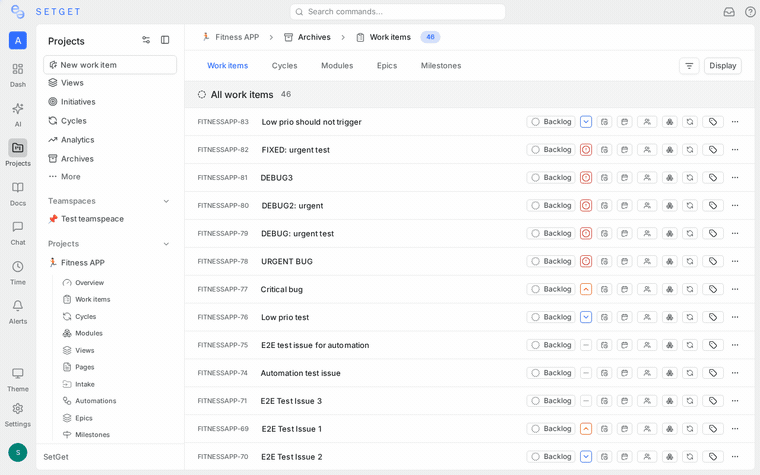Open Archives in the Projects panel menu
This screenshot has width=760, height=475.
pyautogui.click(x=70, y=159)
